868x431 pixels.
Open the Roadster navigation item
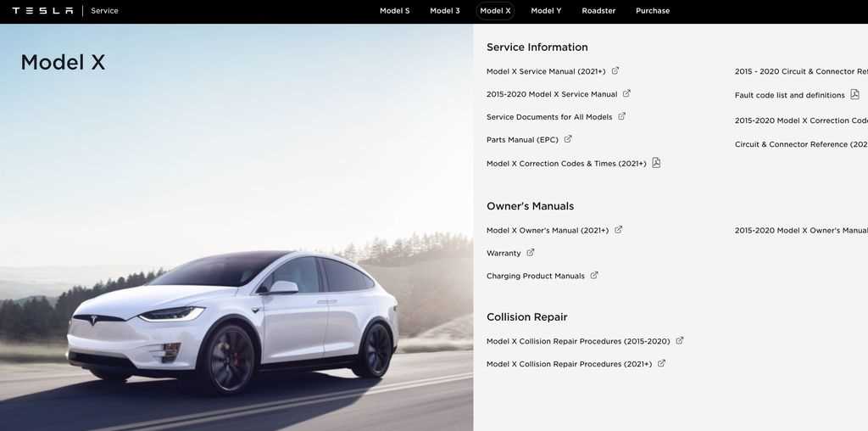click(598, 10)
